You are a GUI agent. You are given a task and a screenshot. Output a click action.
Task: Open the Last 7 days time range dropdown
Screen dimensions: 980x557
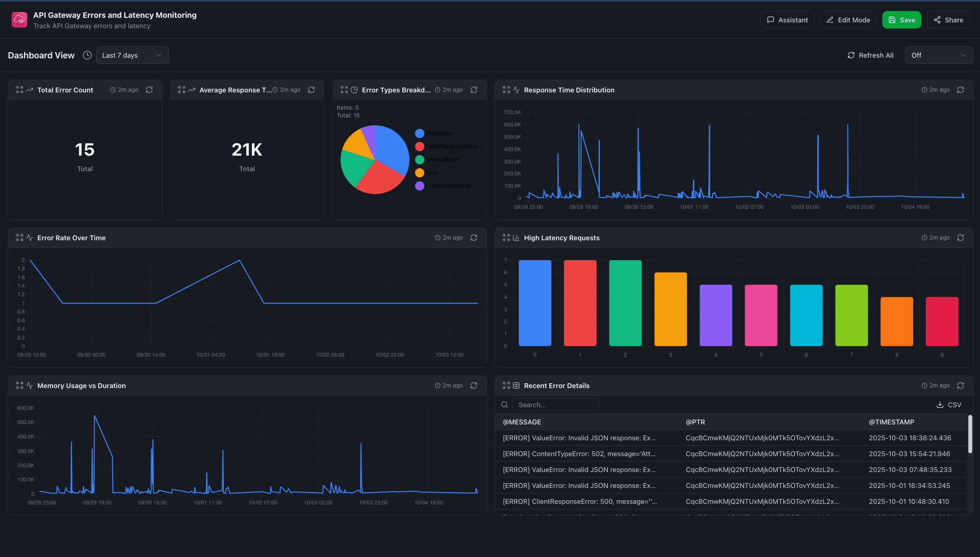(x=132, y=55)
